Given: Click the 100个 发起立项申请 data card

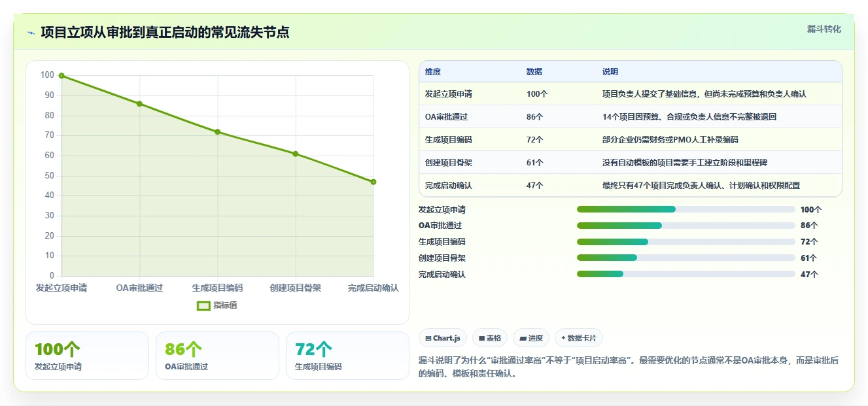Looking at the screenshot, I should pos(88,356).
